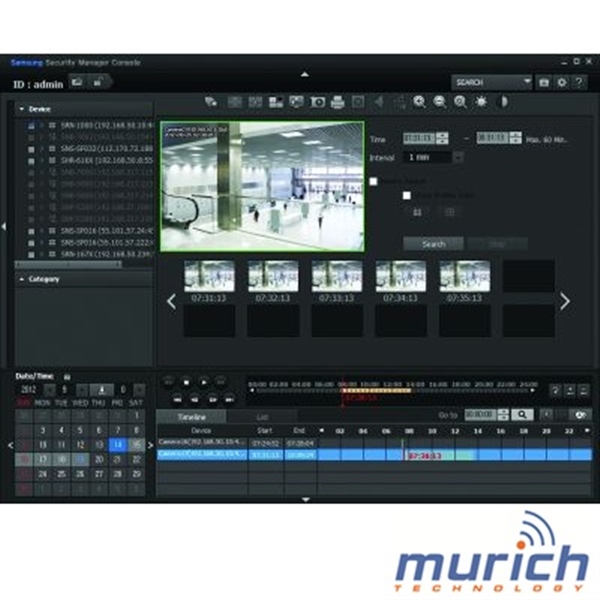The height and width of the screenshot is (600, 600).
Task: Go to next calendar month arrow
Action: coord(150,445)
